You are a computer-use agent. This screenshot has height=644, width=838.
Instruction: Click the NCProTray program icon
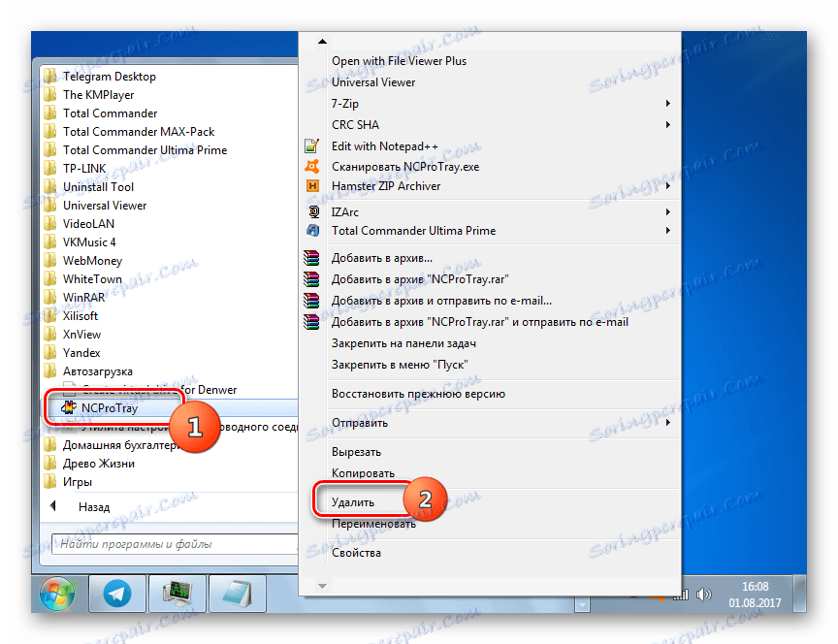pos(69,407)
